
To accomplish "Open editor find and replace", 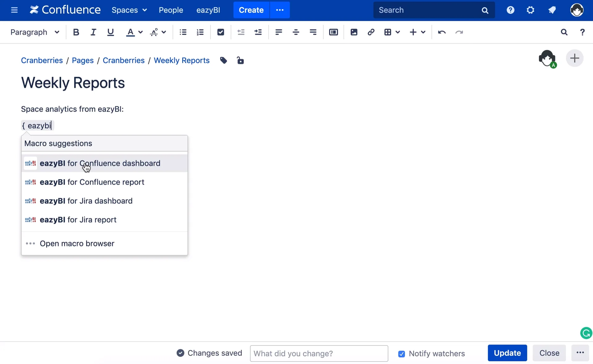I will pyautogui.click(x=564, y=32).
